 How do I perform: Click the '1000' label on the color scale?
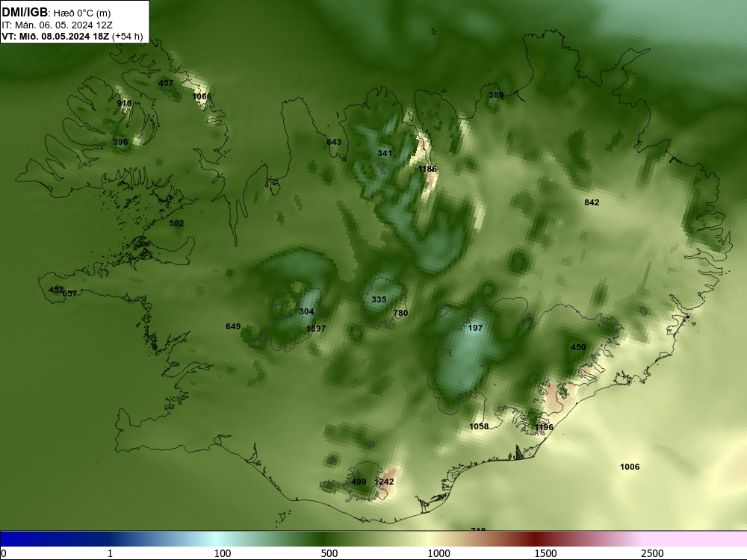point(438,553)
